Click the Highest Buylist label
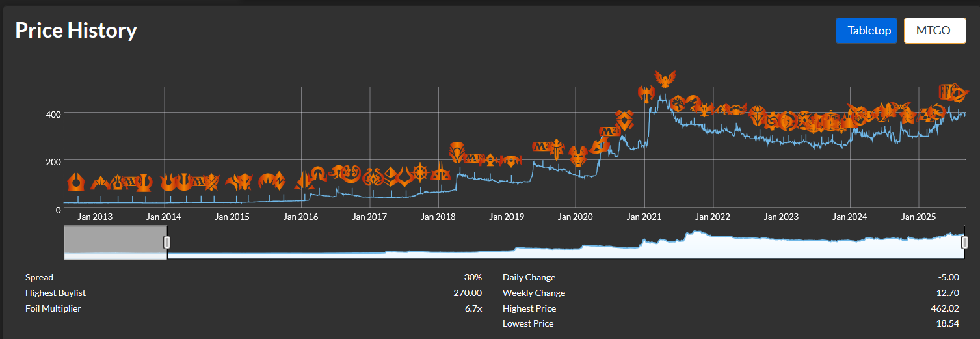Image resolution: width=980 pixels, height=339 pixels. click(55, 293)
